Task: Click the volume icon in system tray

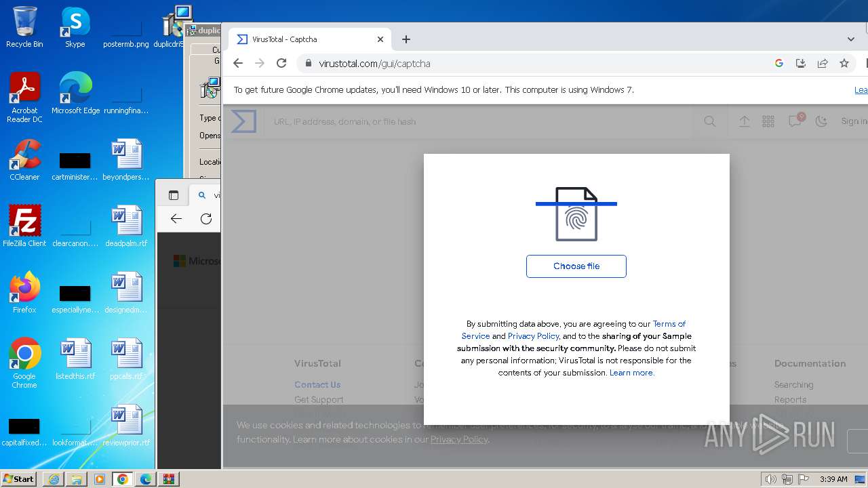Action: coord(770,479)
